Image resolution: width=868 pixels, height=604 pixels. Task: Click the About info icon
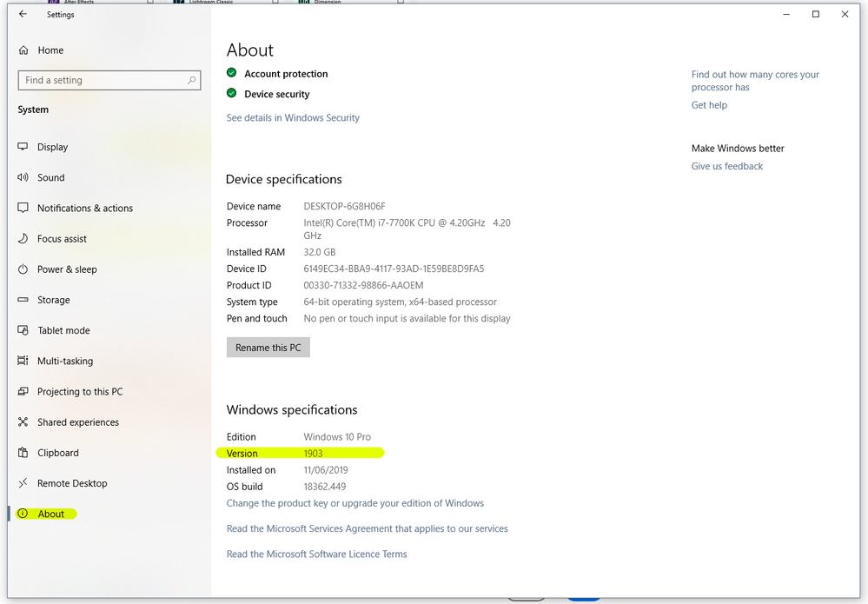pyautogui.click(x=23, y=514)
